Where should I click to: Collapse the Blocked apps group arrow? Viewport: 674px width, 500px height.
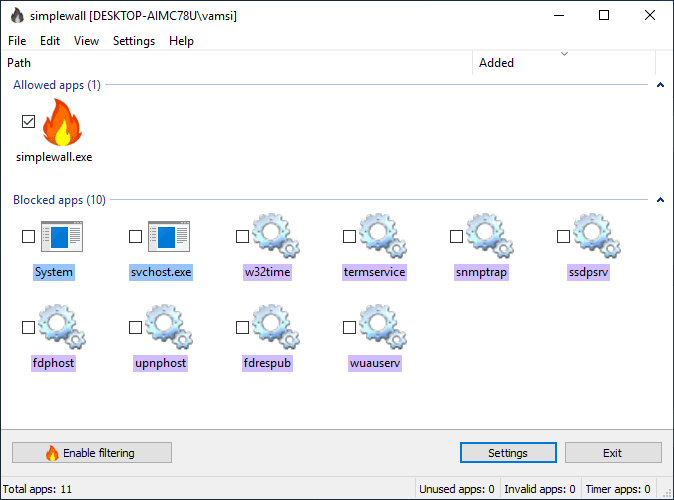click(661, 200)
